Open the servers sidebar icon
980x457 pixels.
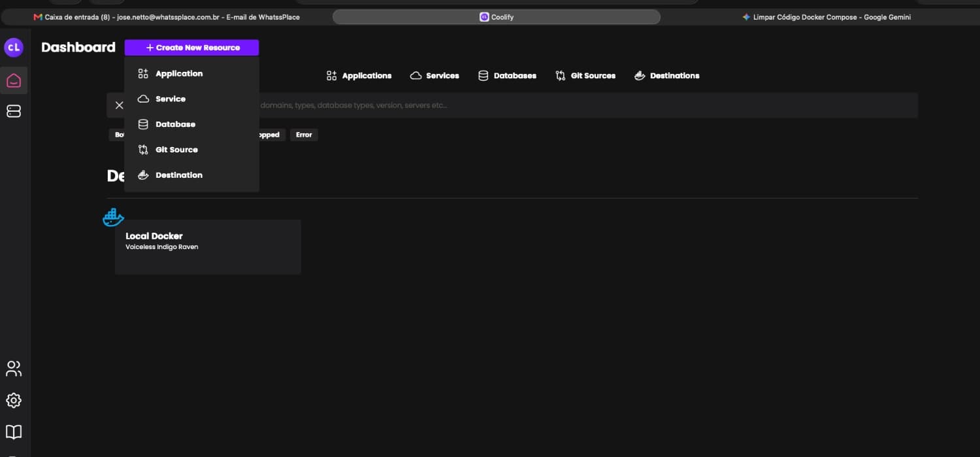tap(14, 112)
